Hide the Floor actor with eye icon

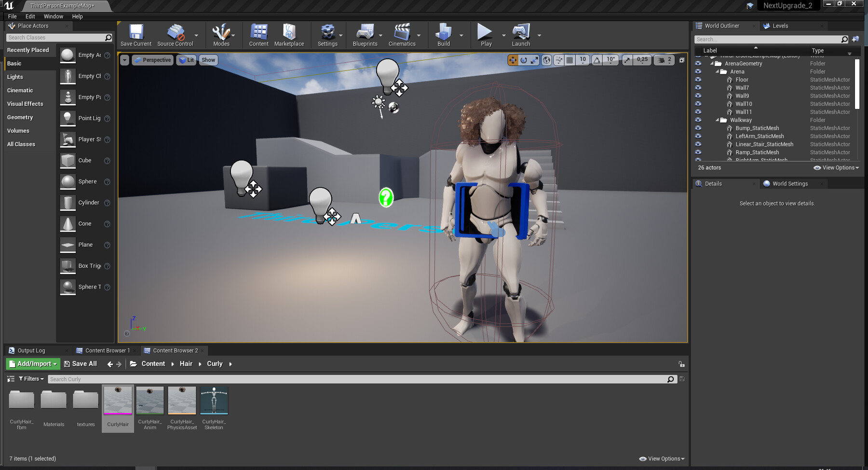[x=698, y=80]
